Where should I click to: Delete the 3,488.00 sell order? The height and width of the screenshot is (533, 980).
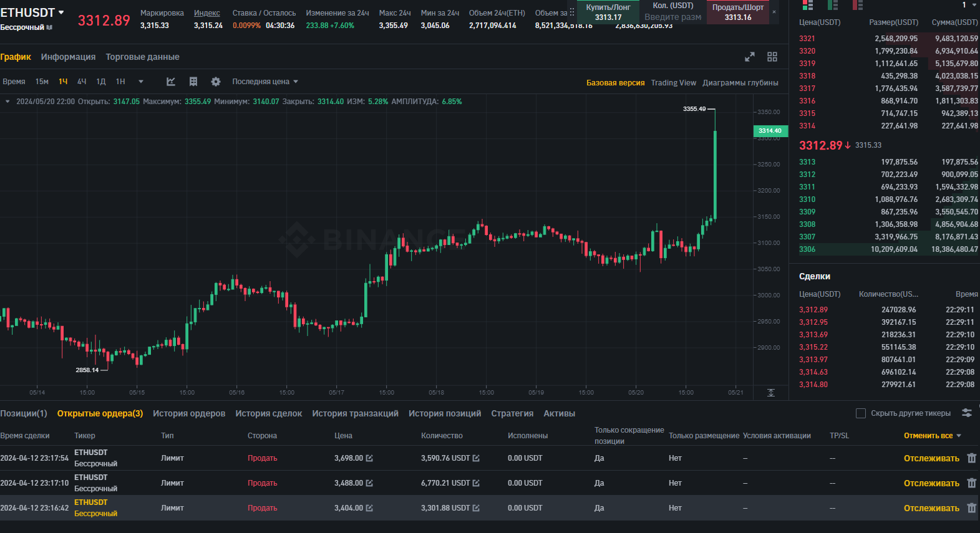click(x=971, y=483)
